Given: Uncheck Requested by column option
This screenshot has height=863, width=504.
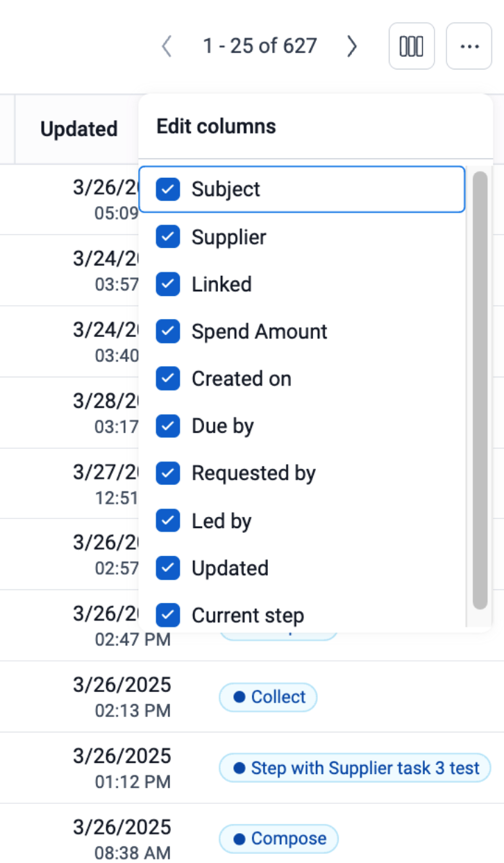Looking at the screenshot, I should pos(168,473).
